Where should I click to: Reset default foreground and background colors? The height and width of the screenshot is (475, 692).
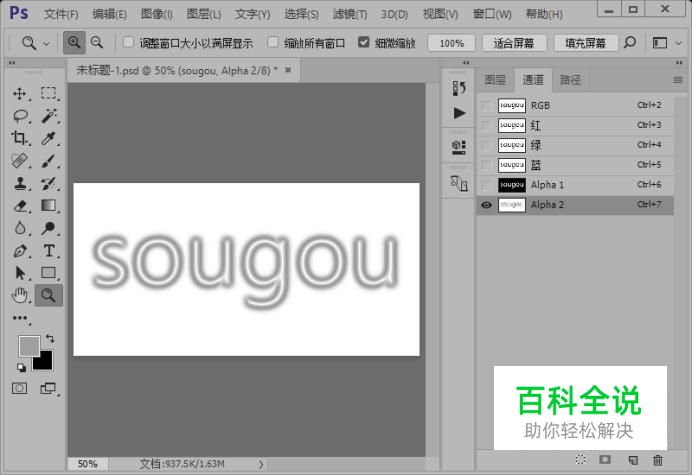coord(21,367)
